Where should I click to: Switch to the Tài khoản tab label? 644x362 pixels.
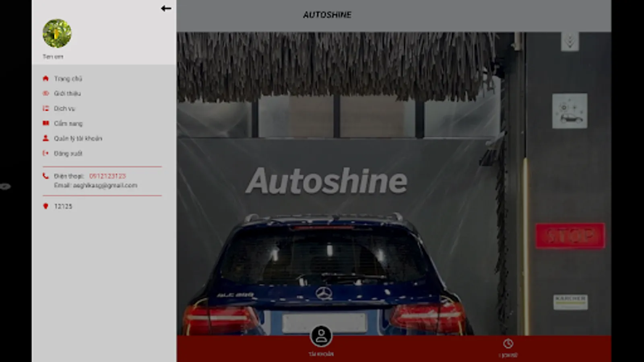321,354
